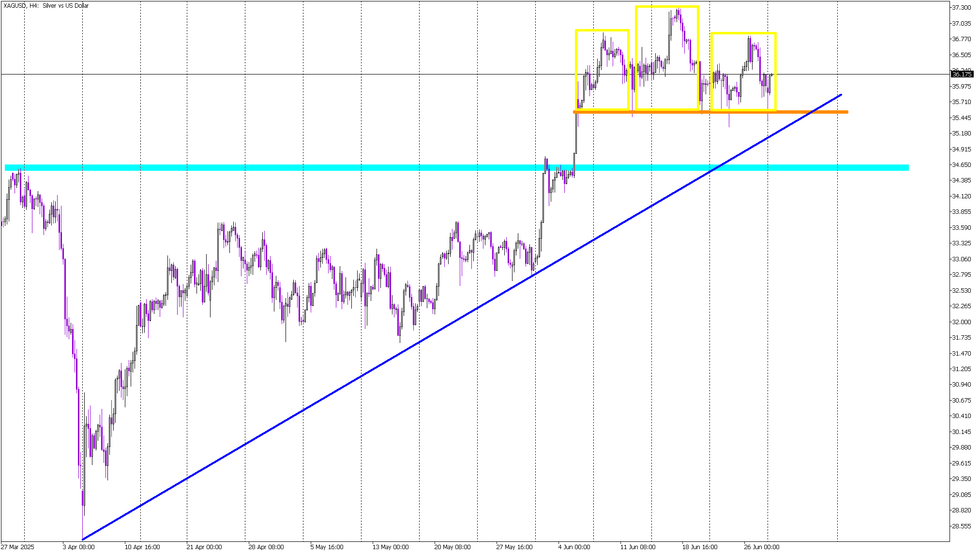
Task: Click the 36.505 price axis label
Action: [x=961, y=55]
